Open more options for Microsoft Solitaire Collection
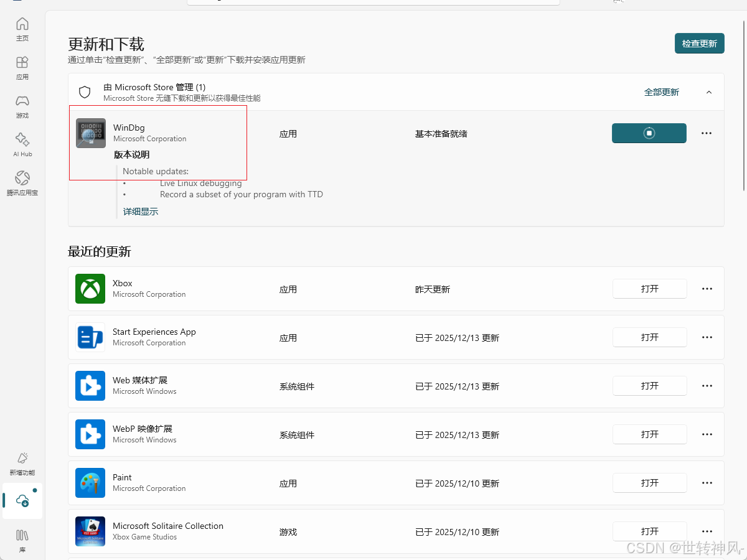747x560 pixels. (707, 531)
